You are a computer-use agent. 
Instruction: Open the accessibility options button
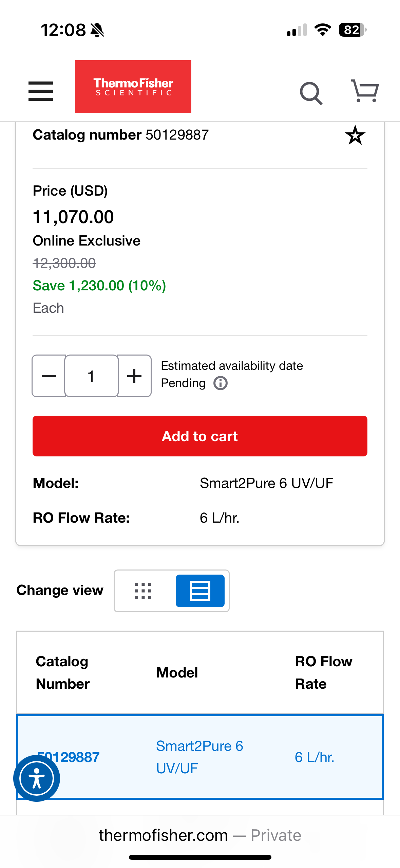37,778
